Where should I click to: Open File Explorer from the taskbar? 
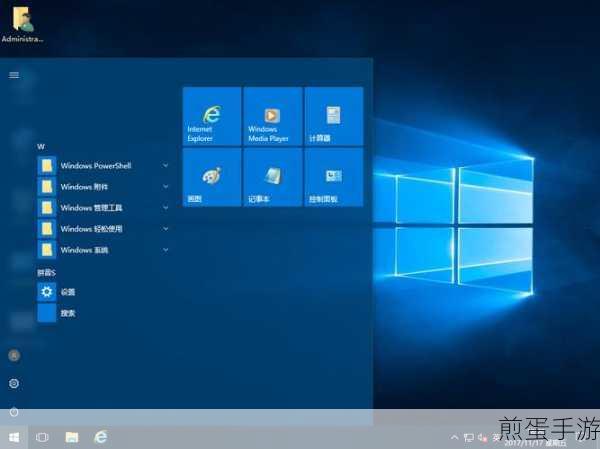(x=72, y=437)
